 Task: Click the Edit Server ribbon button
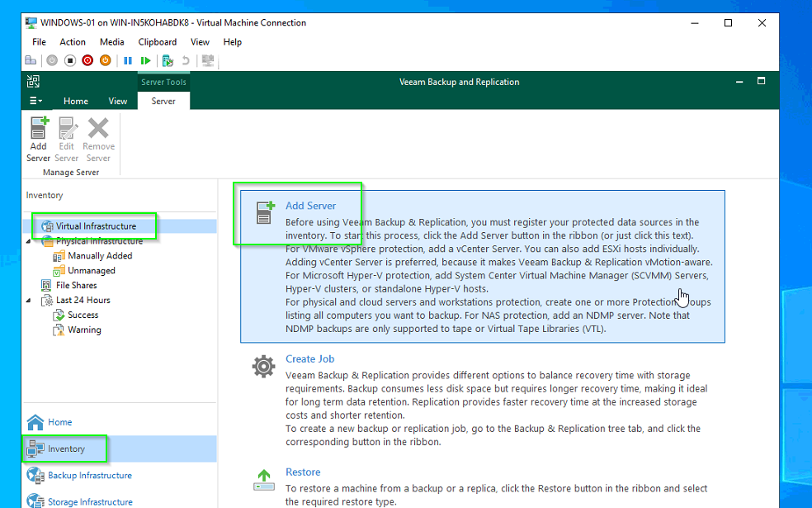(x=66, y=140)
